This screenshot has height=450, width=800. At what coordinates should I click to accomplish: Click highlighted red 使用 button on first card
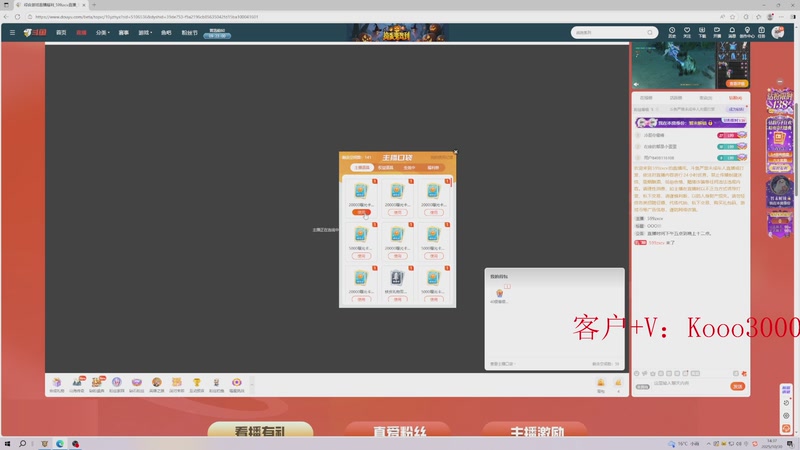pos(361,212)
